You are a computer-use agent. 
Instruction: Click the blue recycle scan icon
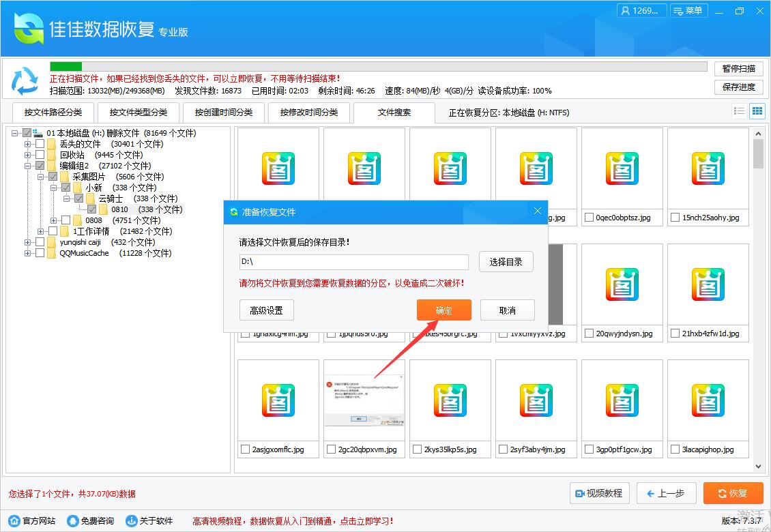tap(25, 80)
